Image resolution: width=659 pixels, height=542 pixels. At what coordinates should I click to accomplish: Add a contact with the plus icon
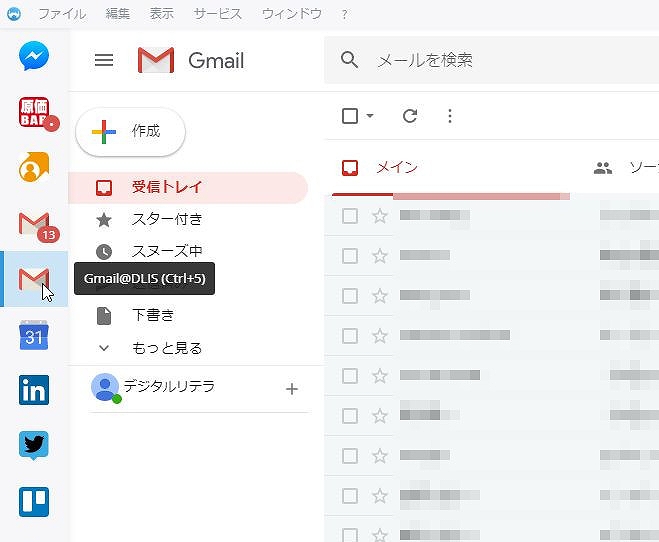(x=292, y=389)
